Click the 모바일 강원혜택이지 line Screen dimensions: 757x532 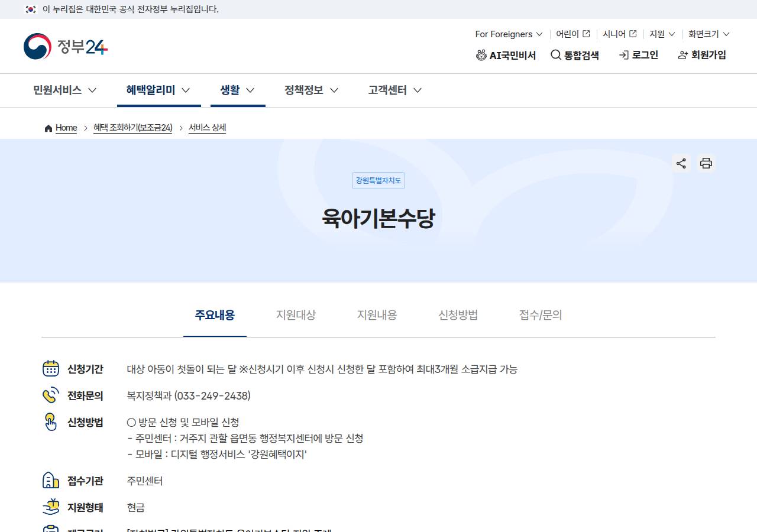point(217,455)
